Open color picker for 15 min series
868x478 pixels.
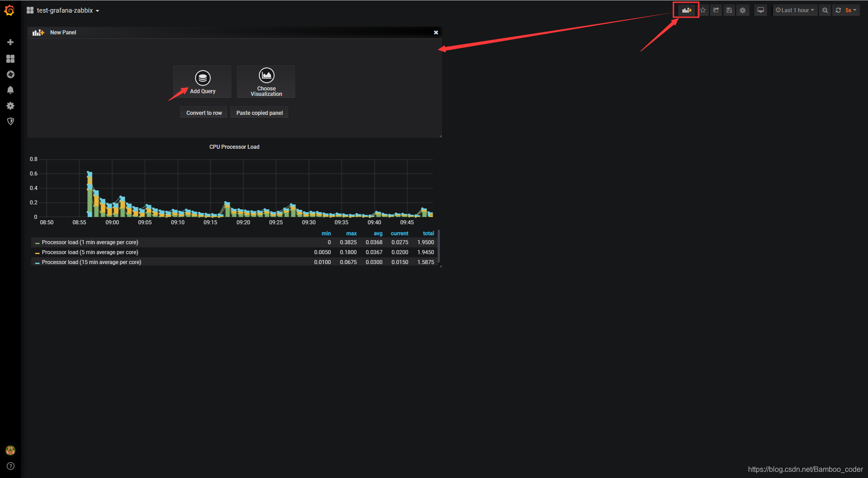pos(37,263)
